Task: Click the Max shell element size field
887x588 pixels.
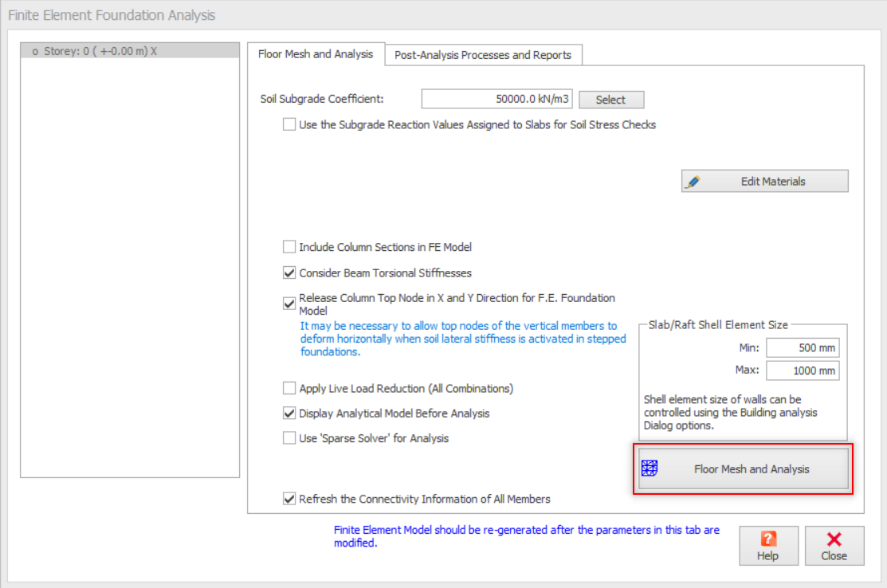Action: (x=803, y=370)
